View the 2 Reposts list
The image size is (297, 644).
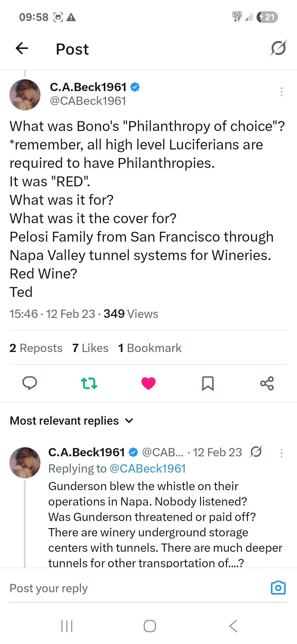[x=36, y=348]
